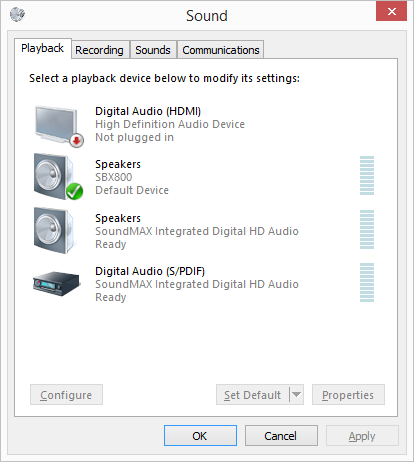Viewport: 414px width, 462px height.
Task: Confirm with the OK button
Action: pos(200,435)
